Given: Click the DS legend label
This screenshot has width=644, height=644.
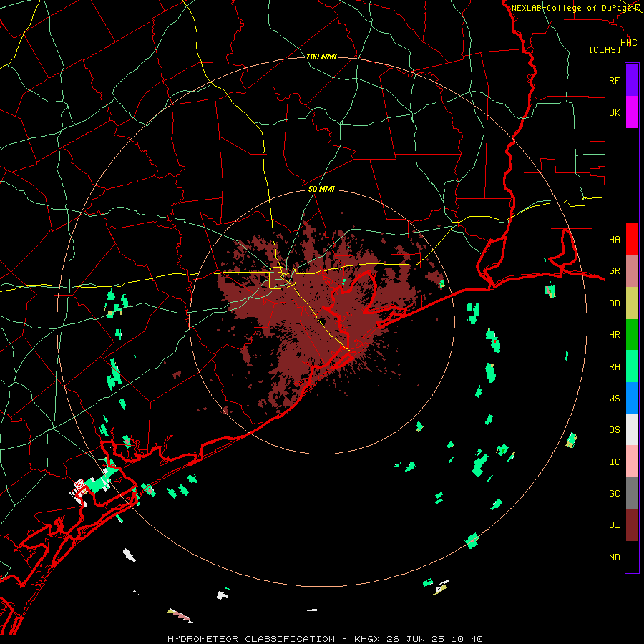Looking at the screenshot, I should point(614,429).
